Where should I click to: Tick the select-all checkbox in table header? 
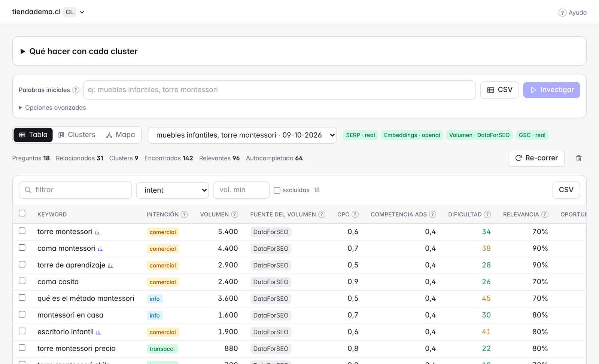tap(22, 213)
